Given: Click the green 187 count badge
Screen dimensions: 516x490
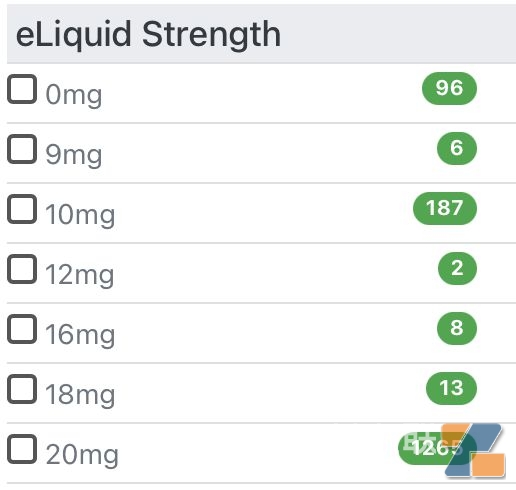Looking at the screenshot, I should point(445,208).
